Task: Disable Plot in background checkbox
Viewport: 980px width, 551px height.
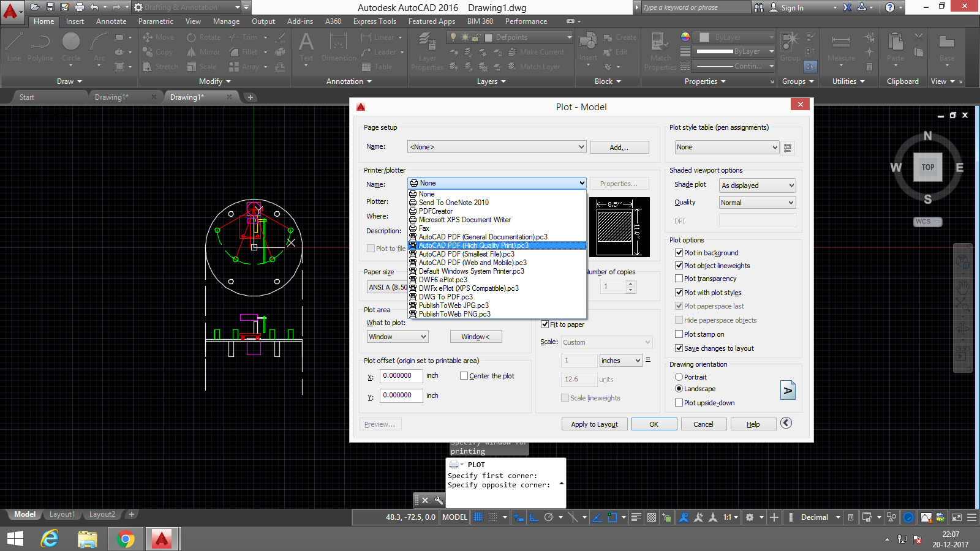Action: [679, 253]
